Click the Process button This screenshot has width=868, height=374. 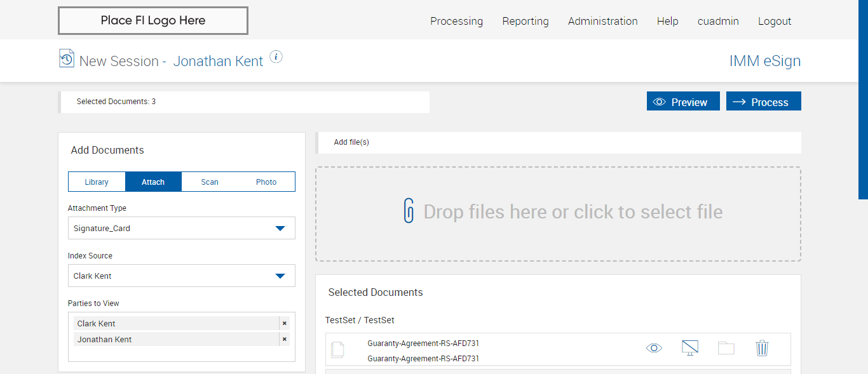(764, 102)
